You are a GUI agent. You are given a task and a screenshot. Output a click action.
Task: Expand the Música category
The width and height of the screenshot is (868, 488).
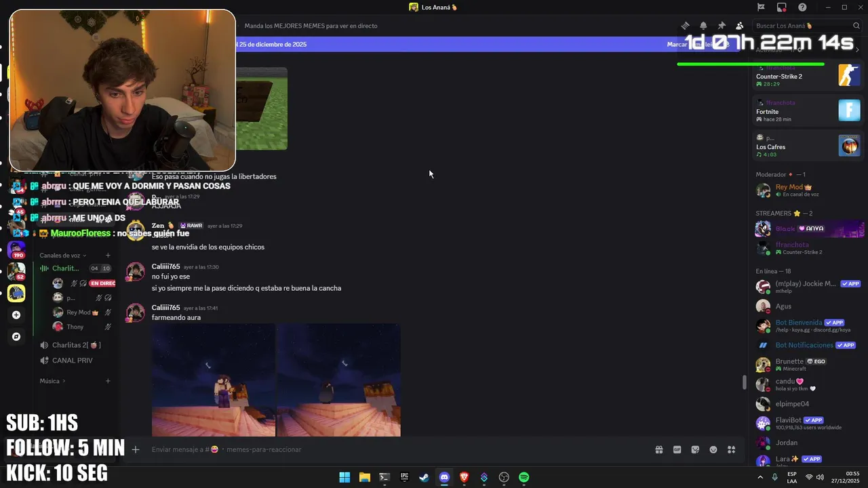(52, 381)
